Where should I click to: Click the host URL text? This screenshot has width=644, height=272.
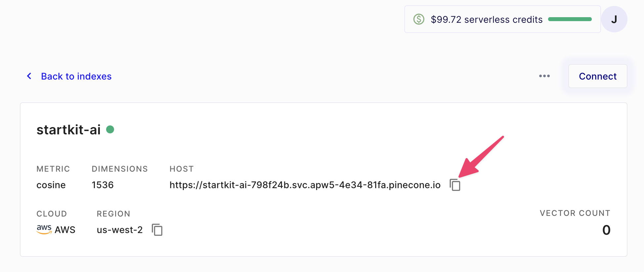(305, 185)
